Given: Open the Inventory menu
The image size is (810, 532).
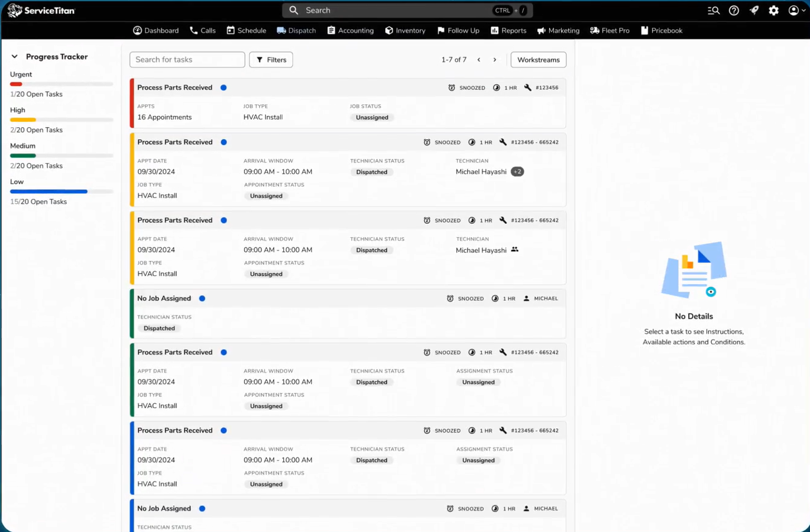Looking at the screenshot, I should pos(405,30).
